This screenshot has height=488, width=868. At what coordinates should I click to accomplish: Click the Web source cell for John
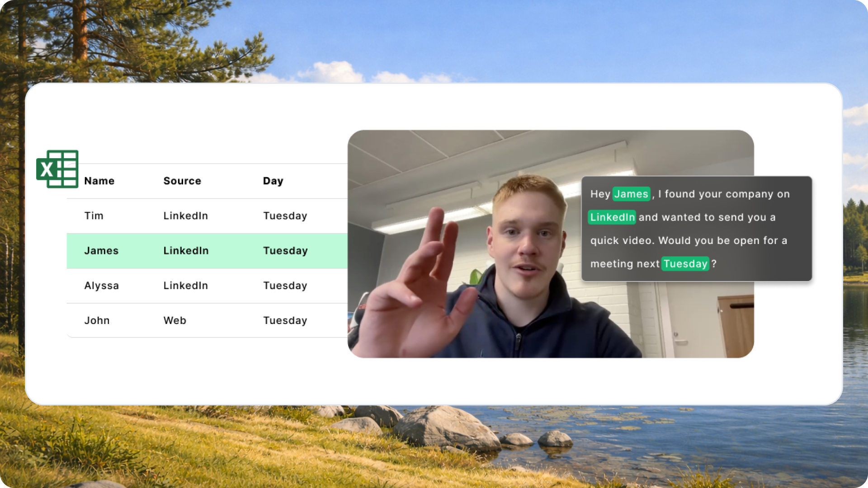(x=175, y=320)
